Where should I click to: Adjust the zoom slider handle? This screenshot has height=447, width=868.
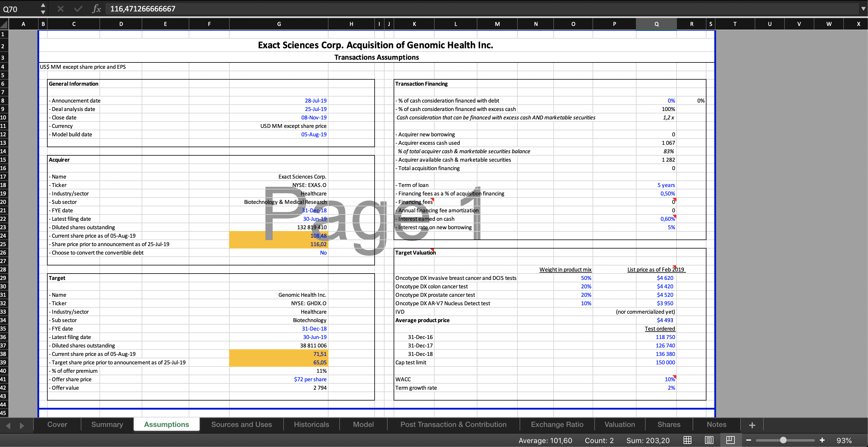coord(783,440)
